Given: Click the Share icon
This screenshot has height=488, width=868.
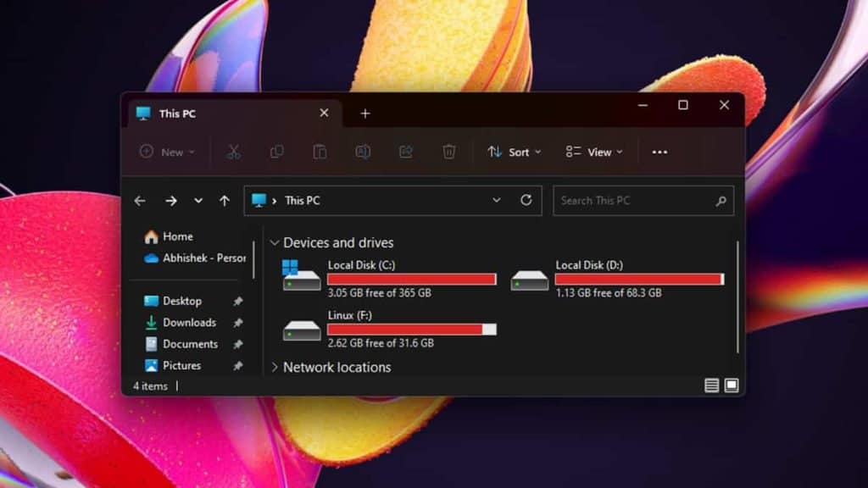Looking at the screenshot, I should pos(406,152).
